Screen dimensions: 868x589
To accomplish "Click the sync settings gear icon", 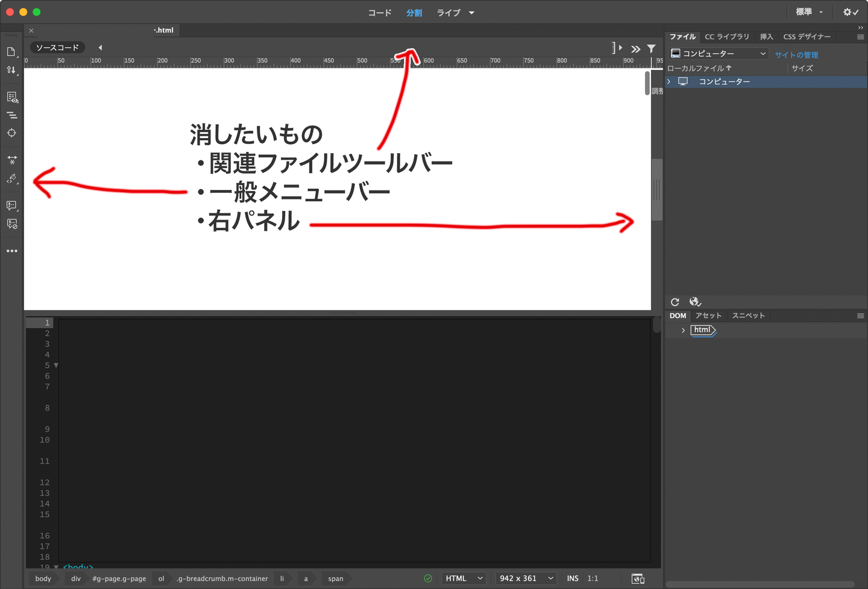I will coord(851,12).
